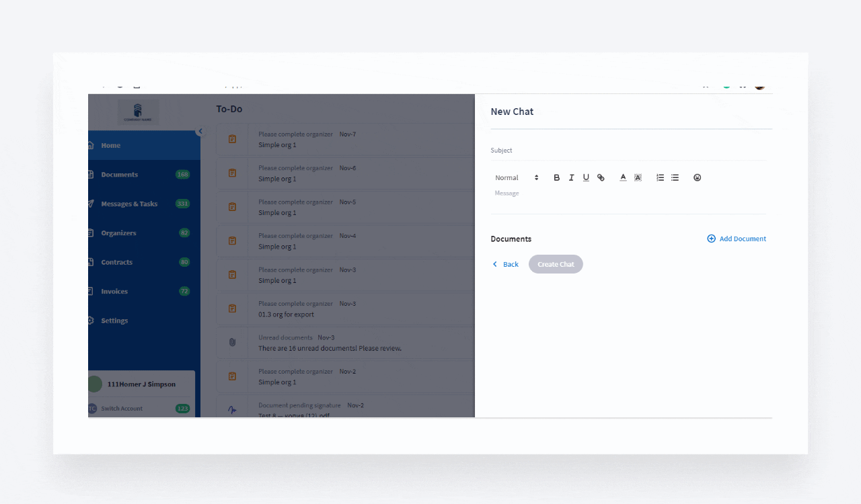Insert a numbered list

660,177
